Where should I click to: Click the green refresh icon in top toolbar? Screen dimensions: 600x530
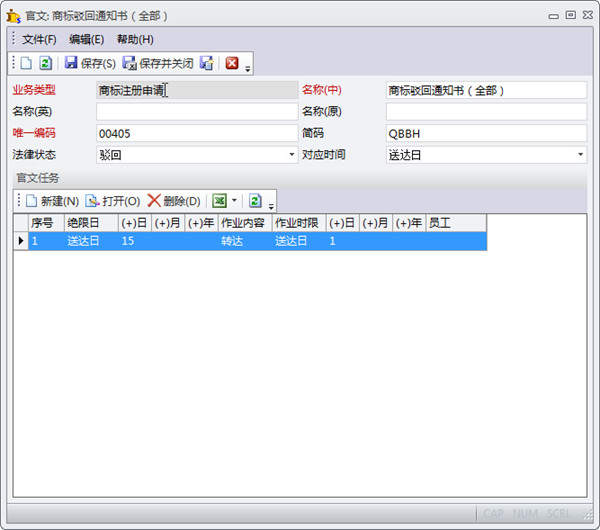(x=46, y=63)
